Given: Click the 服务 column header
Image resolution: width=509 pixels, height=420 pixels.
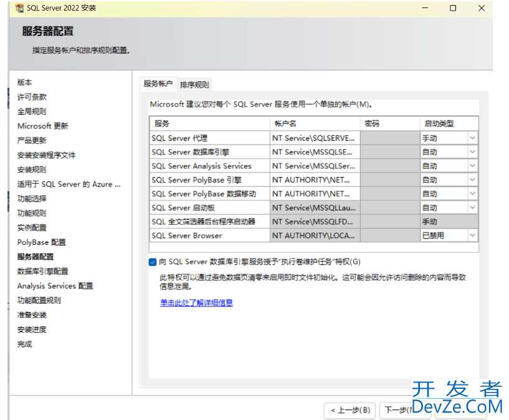Looking at the screenshot, I should [210, 123].
